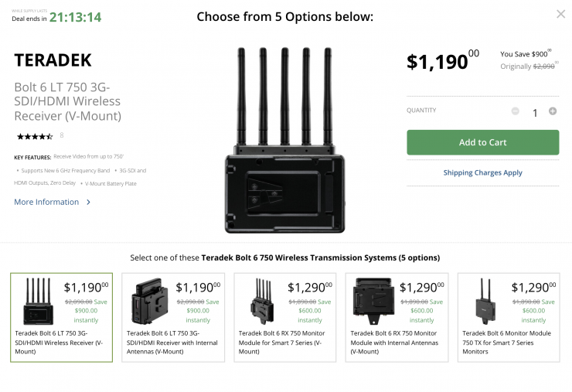Select Receiver with Internal Antennas option

coord(173,343)
